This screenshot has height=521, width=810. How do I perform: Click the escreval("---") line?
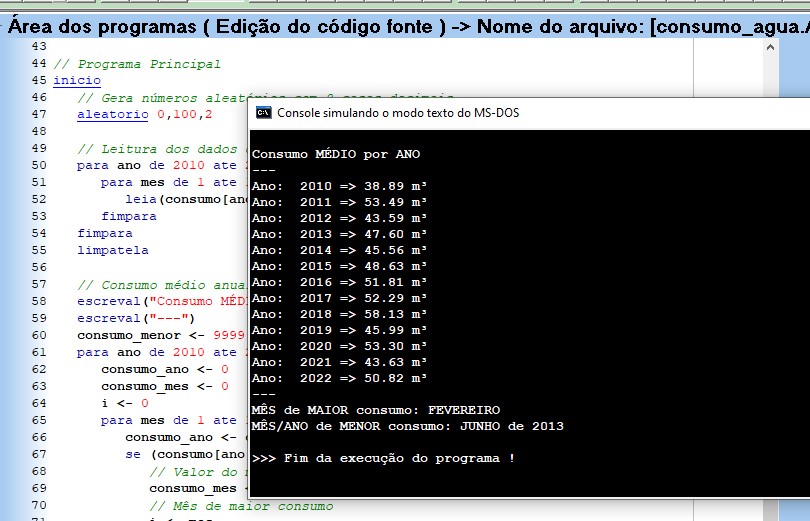pyautogui.click(x=136, y=318)
